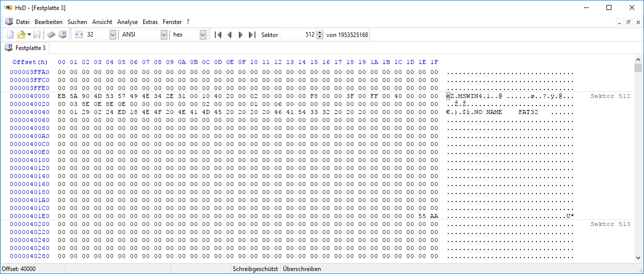Click column header 1F
The height and width of the screenshot is (274, 644).
[434, 62]
